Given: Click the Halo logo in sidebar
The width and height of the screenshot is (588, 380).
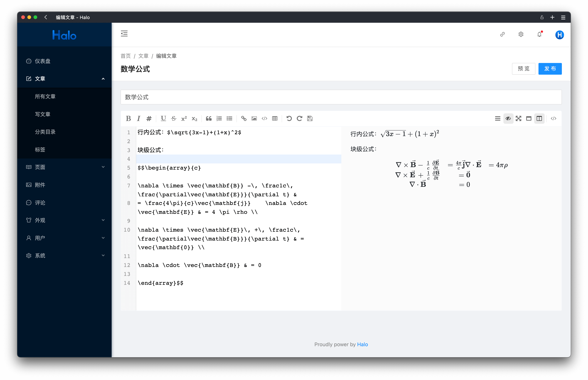Looking at the screenshot, I should coord(64,35).
